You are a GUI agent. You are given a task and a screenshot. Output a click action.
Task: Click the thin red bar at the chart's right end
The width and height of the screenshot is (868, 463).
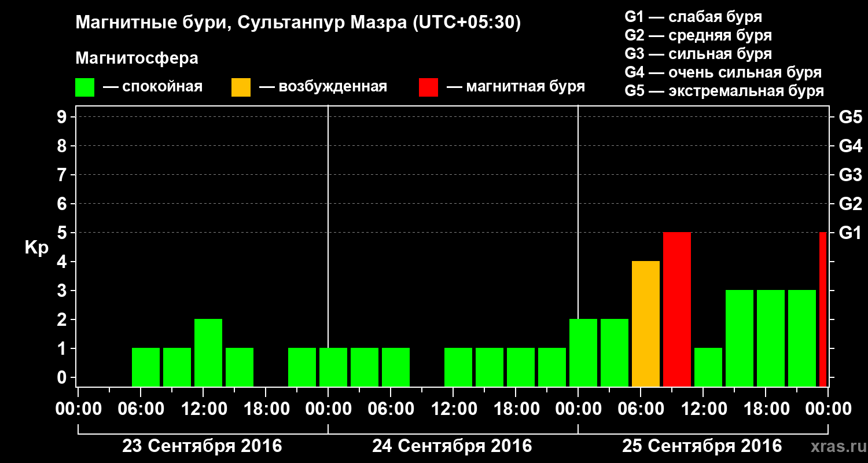[823, 310]
